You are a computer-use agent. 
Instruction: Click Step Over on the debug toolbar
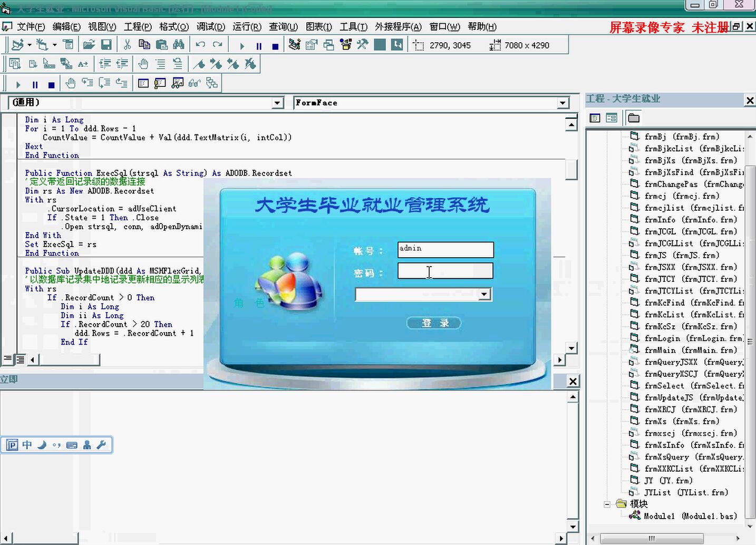coord(104,83)
